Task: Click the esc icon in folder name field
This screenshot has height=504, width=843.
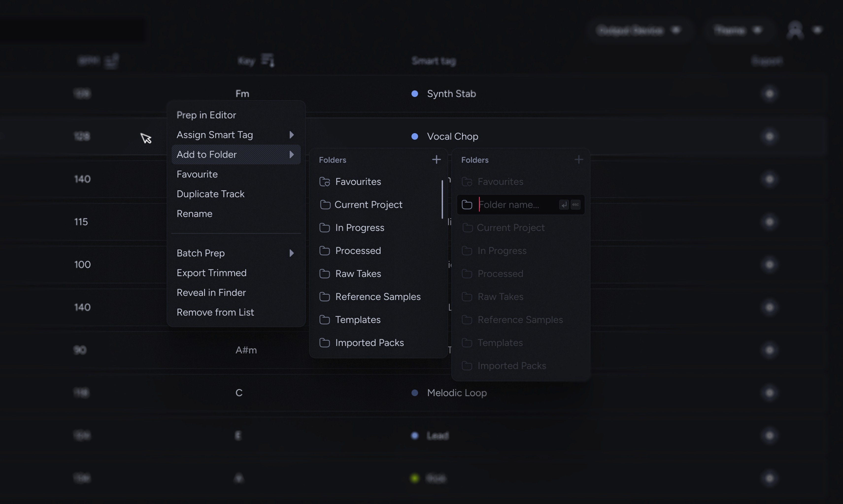Action: 575,205
